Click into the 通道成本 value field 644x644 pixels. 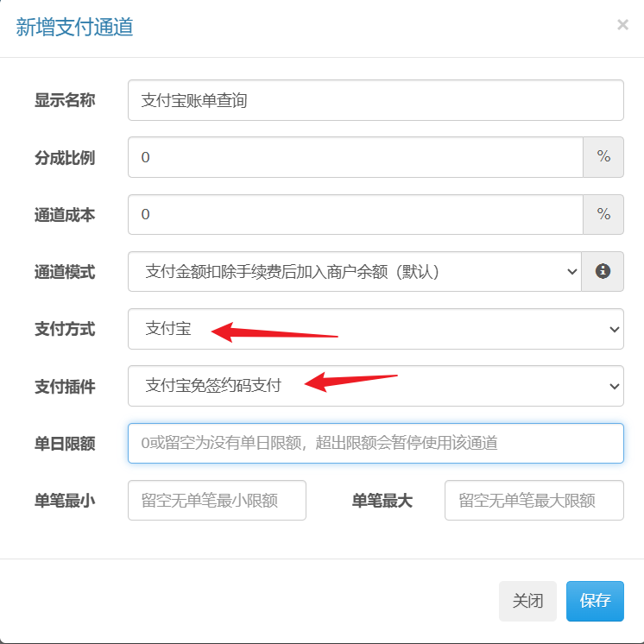click(x=356, y=214)
